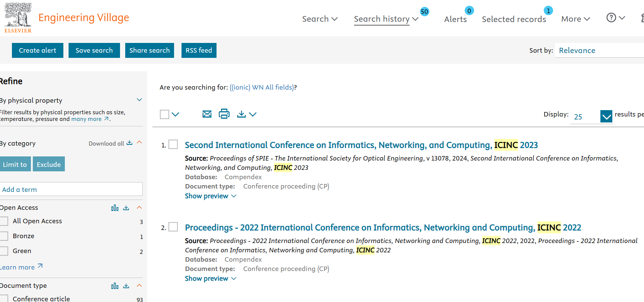Open the Elsevier logo home link
Image resolution: width=644 pixels, height=302 pixels.
point(18,18)
